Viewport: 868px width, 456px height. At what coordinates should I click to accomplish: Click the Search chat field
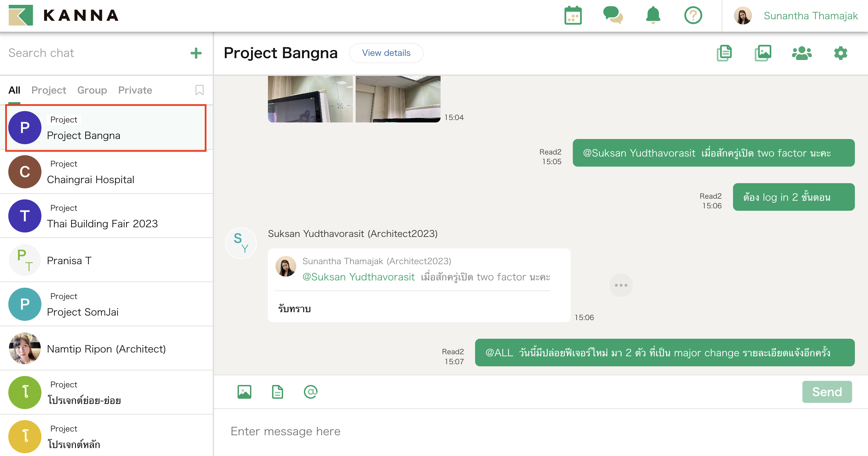point(93,53)
